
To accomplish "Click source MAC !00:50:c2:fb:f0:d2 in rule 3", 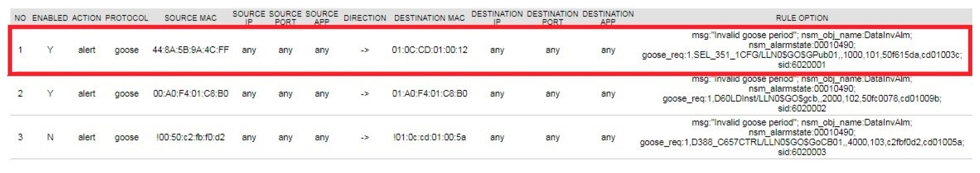I will point(191,137).
